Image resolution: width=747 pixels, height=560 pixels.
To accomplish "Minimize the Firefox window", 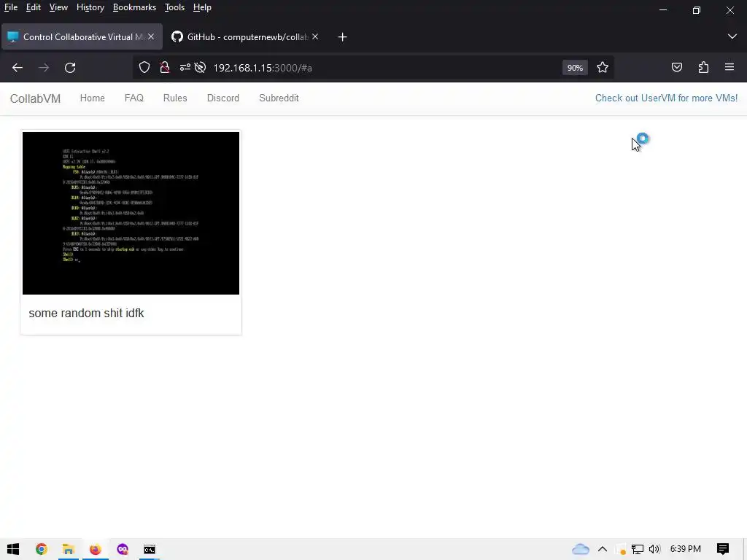I will [x=662, y=10].
